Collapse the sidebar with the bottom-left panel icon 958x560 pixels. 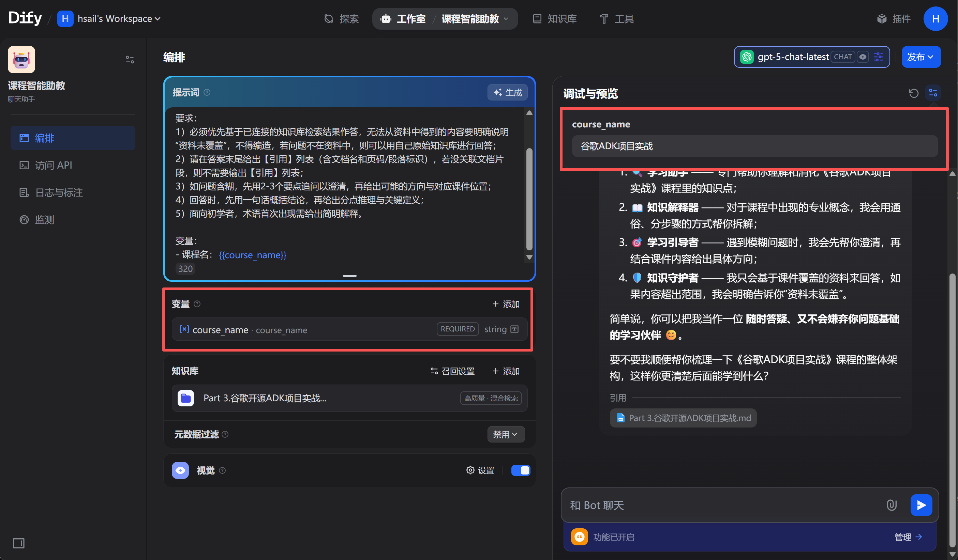(x=19, y=543)
